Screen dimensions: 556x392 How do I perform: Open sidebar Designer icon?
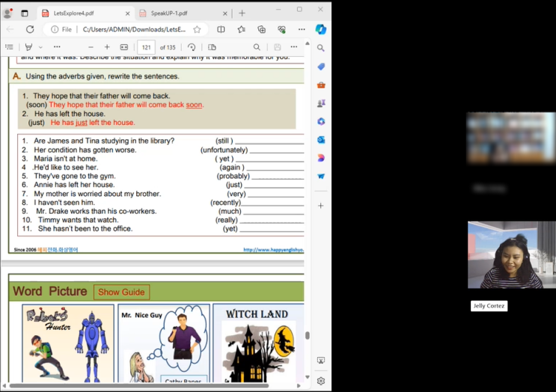tap(321, 158)
